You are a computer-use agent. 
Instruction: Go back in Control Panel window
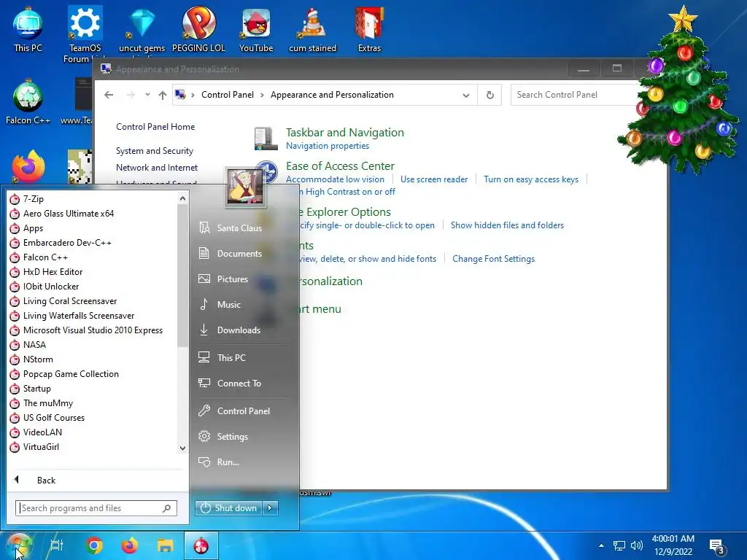(109, 95)
